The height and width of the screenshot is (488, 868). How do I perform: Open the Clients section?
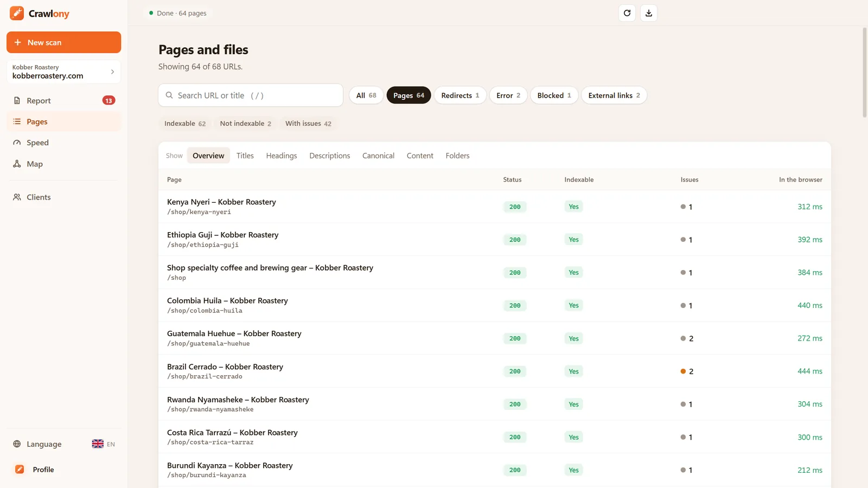click(x=63, y=197)
